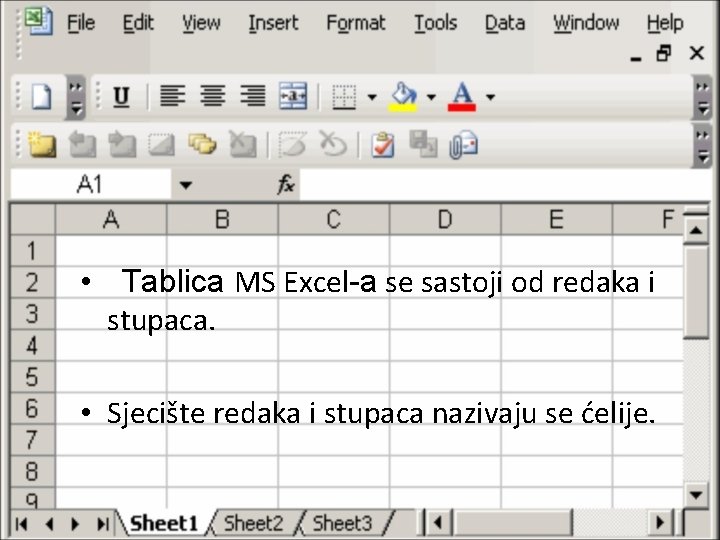Apply yellow fill color with paint bucket

(403, 97)
